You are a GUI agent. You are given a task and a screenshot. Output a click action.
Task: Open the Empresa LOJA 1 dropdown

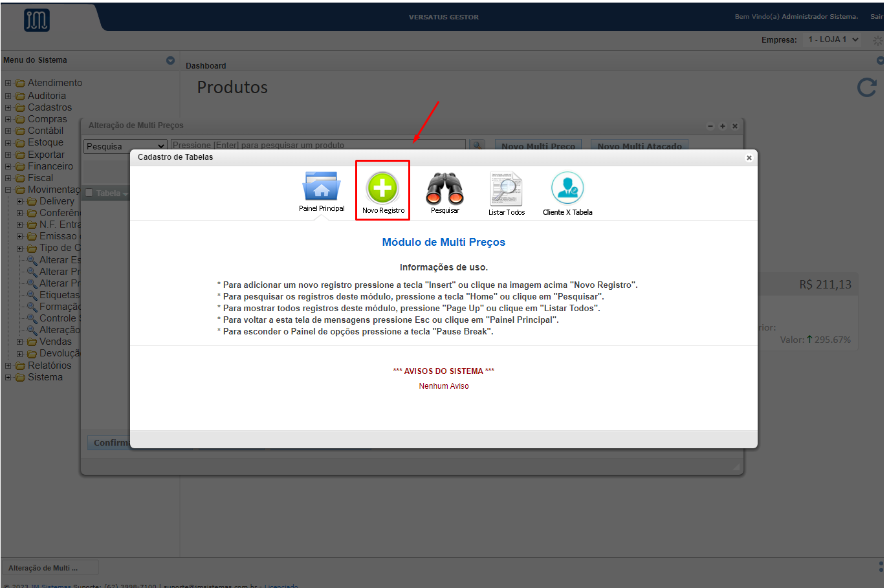[x=833, y=39]
